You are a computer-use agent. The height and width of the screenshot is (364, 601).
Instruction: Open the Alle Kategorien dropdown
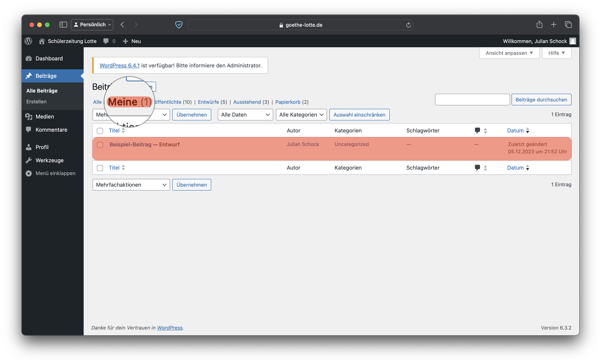[x=301, y=115]
